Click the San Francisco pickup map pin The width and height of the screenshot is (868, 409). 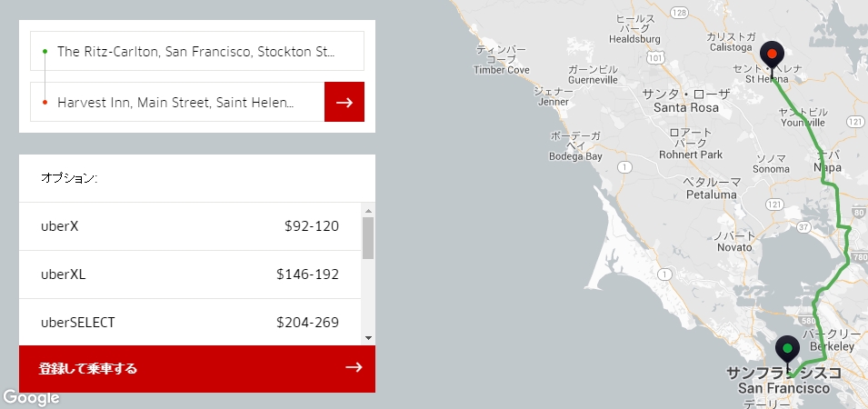coord(787,352)
